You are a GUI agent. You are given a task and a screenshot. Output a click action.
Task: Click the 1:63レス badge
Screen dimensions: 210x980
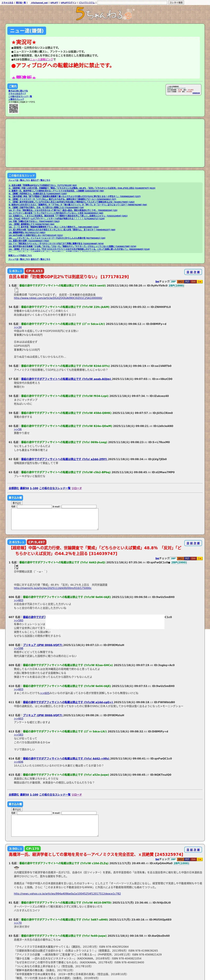(x=16, y=271)
